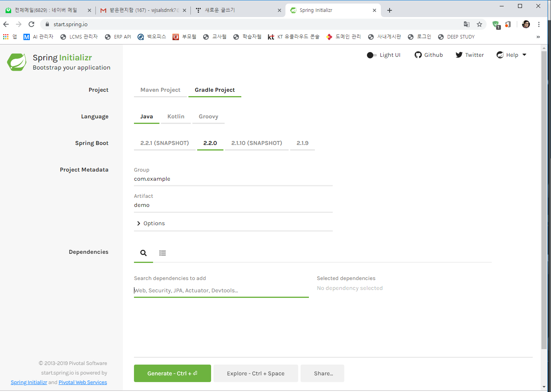The width and height of the screenshot is (551, 392).
Task: Open the 학습자웹 bookmark
Action: (x=247, y=37)
